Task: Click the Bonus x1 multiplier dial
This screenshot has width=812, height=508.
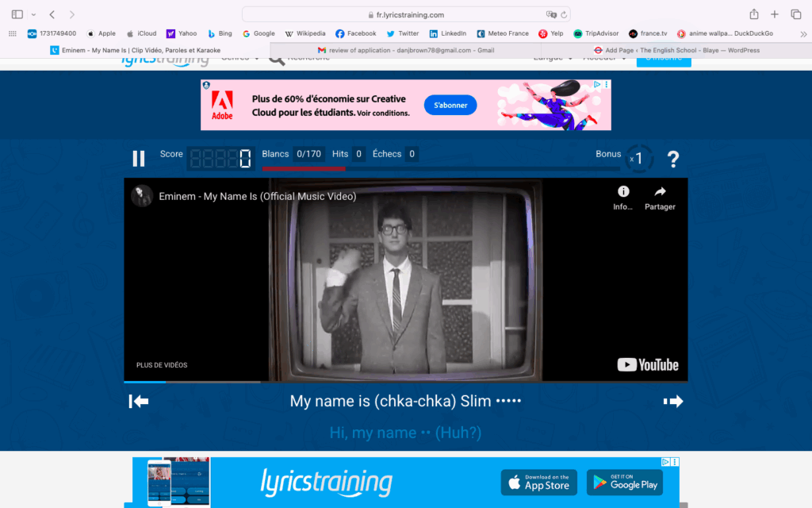Action: click(x=638, y=159)
